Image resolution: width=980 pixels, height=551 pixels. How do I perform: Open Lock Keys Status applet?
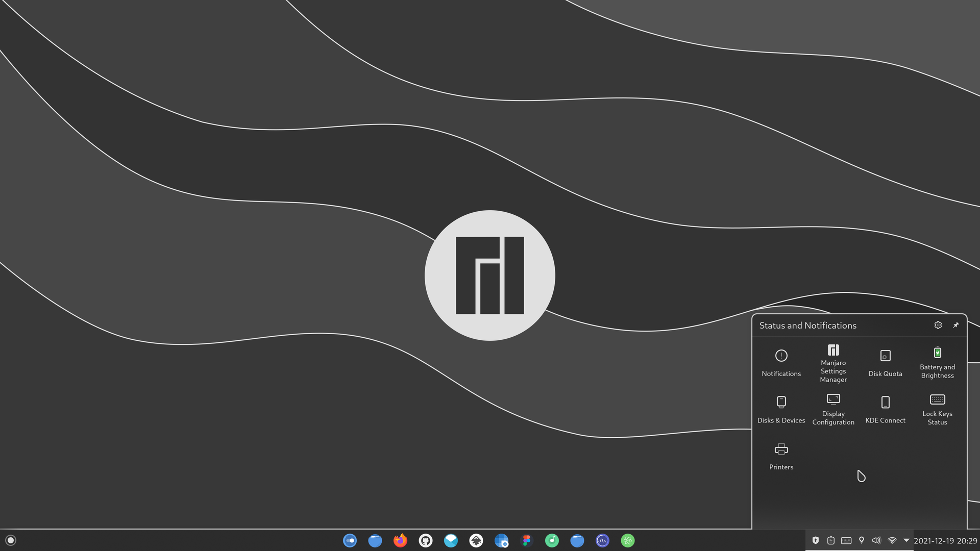pyautogui.click(x=937, y=410)
